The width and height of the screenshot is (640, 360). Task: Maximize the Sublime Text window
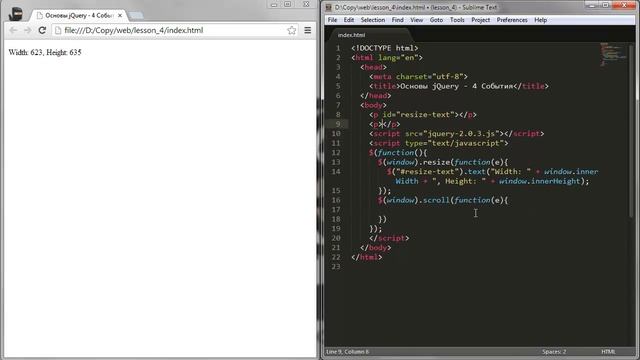click(606, 5)
